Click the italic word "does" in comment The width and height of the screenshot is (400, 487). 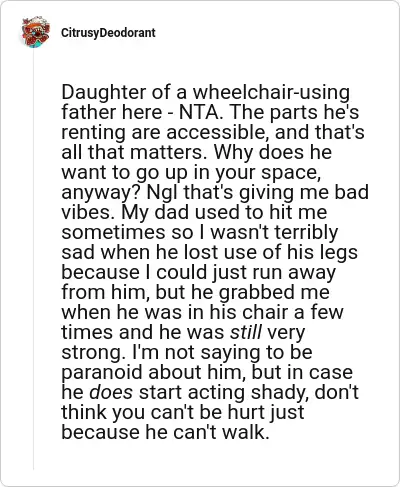point(111,392)
